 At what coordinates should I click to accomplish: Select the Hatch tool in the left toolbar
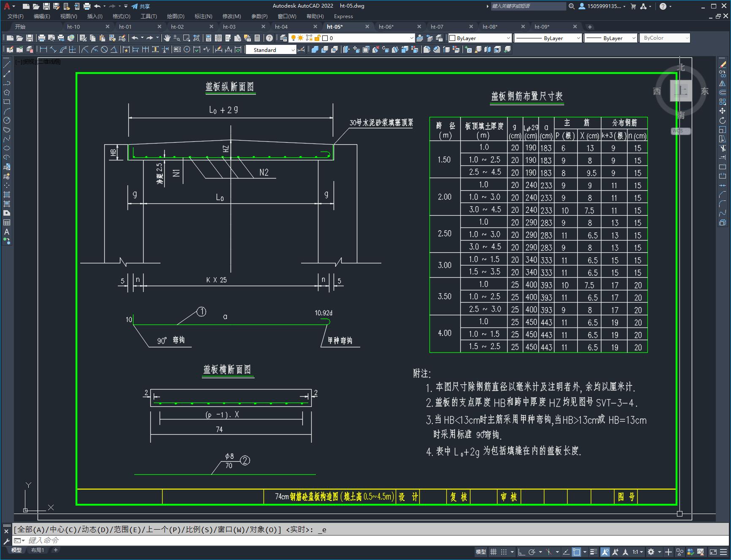click(x=7, y=195)
